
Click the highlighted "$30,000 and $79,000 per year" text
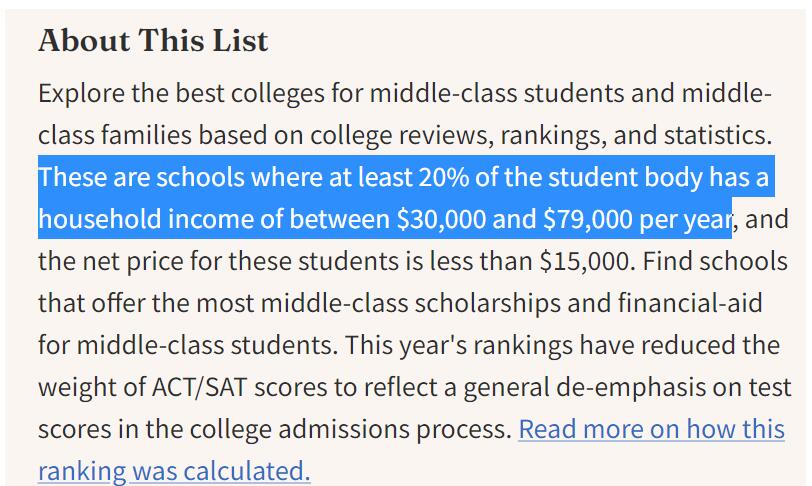point(563,219)
